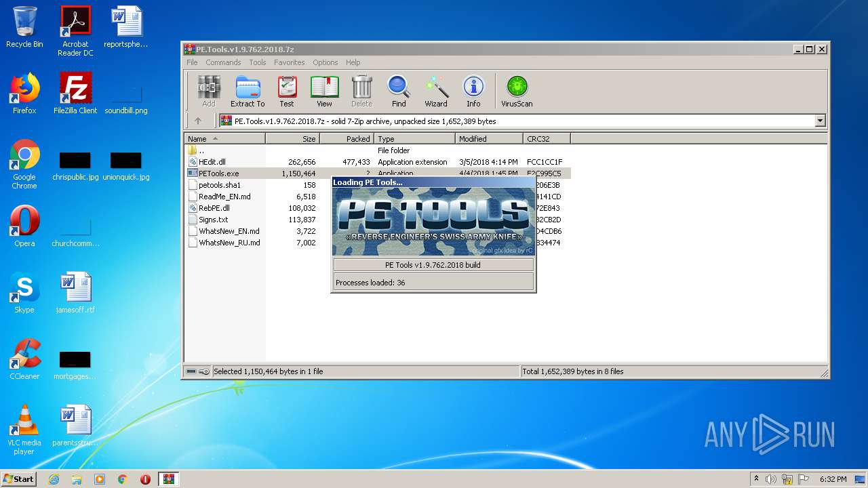Sort by the Type column header

point(414,139)
